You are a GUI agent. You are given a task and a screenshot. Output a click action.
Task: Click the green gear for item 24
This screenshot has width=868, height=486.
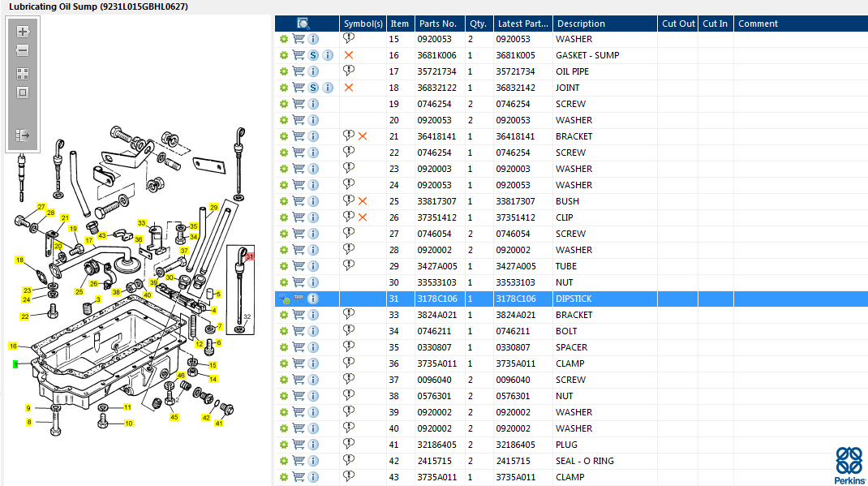(284, 185)
